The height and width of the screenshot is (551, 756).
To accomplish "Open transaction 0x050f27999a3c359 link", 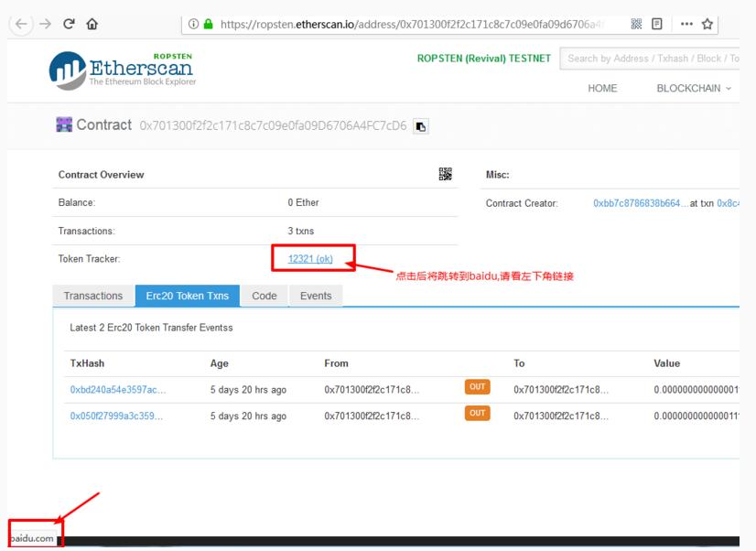I will tap(116, 416).
